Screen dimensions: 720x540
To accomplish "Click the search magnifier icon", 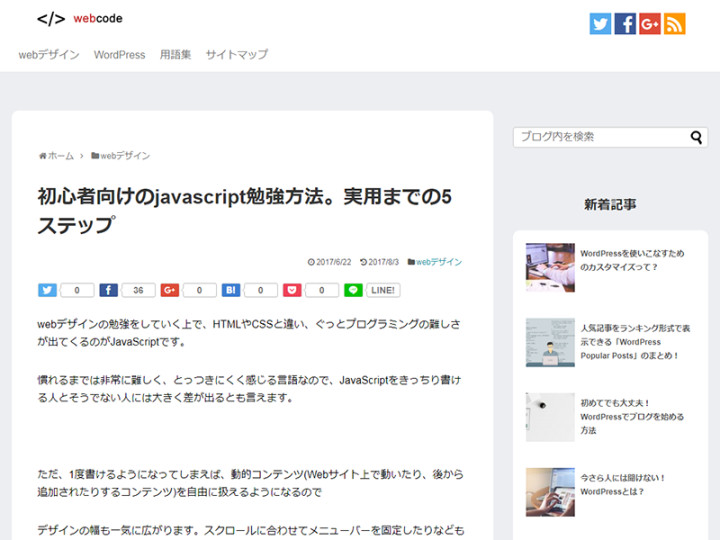I will [x=696, y=137].
